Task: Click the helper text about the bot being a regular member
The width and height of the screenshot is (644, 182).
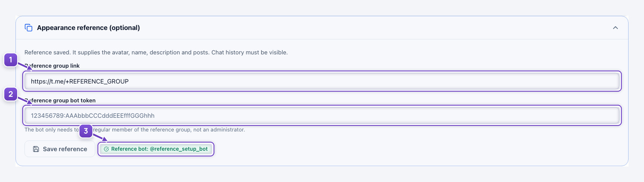Action: pyautogui.click(x=135, y=129)
